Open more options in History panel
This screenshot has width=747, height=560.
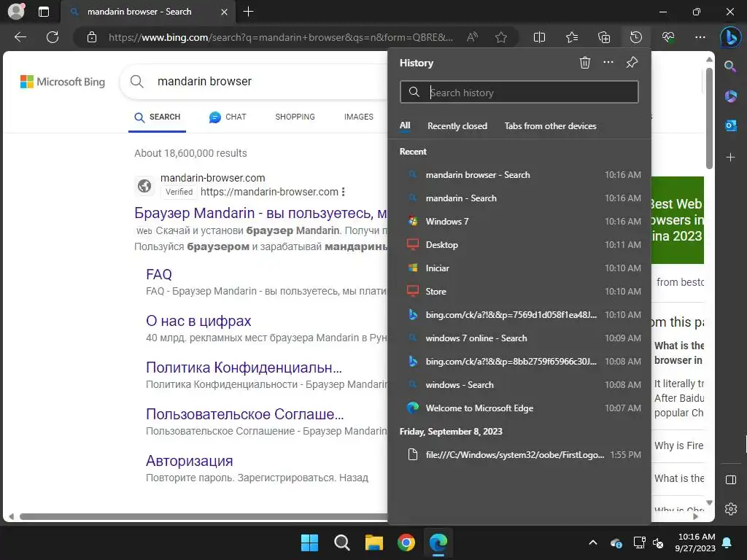pos(608,63)
